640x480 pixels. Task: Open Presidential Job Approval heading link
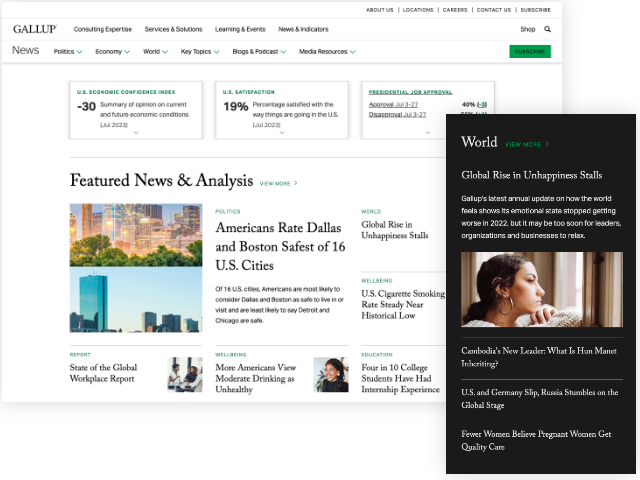coord(410,92)
